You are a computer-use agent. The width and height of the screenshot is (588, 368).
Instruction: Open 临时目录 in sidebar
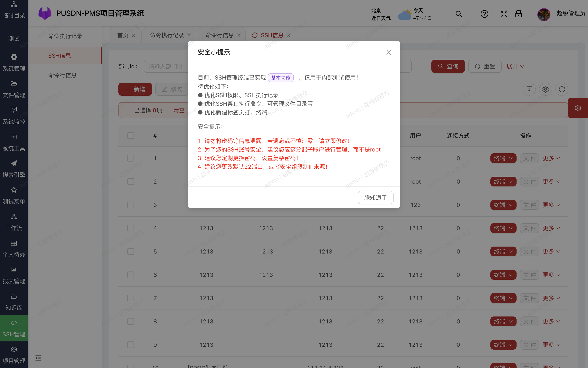click(x=14, y=10)
